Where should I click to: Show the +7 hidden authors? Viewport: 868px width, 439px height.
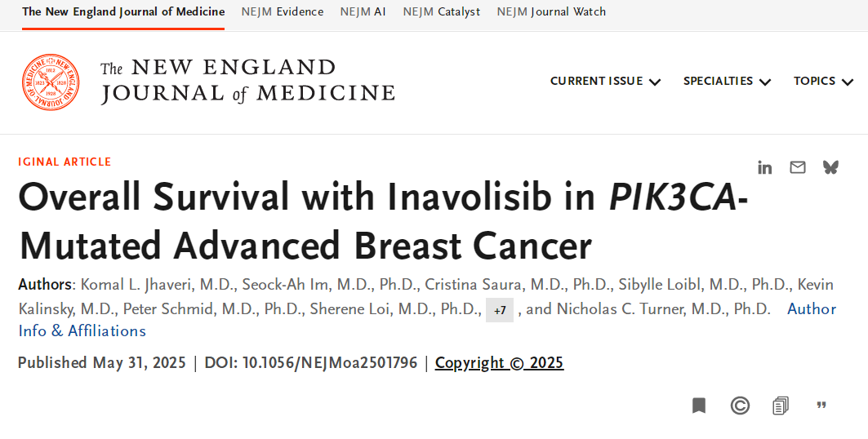pyautogui.click(x=499, y=310)
